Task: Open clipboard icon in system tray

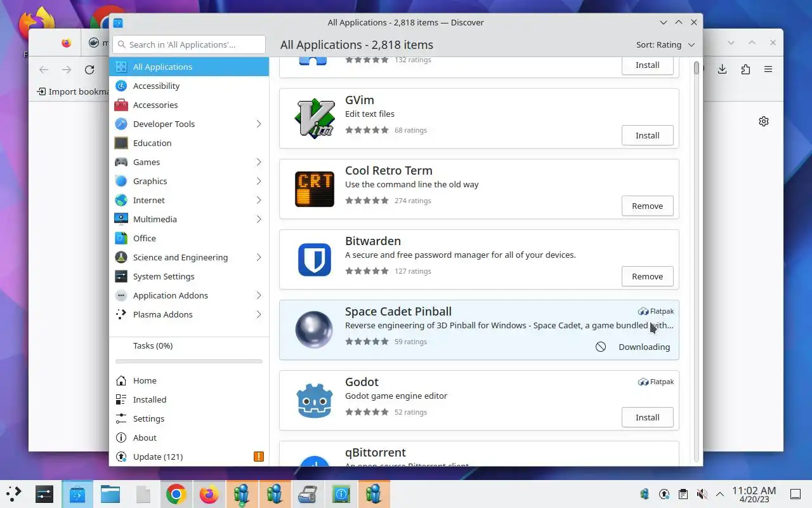Action: [683, 494]
